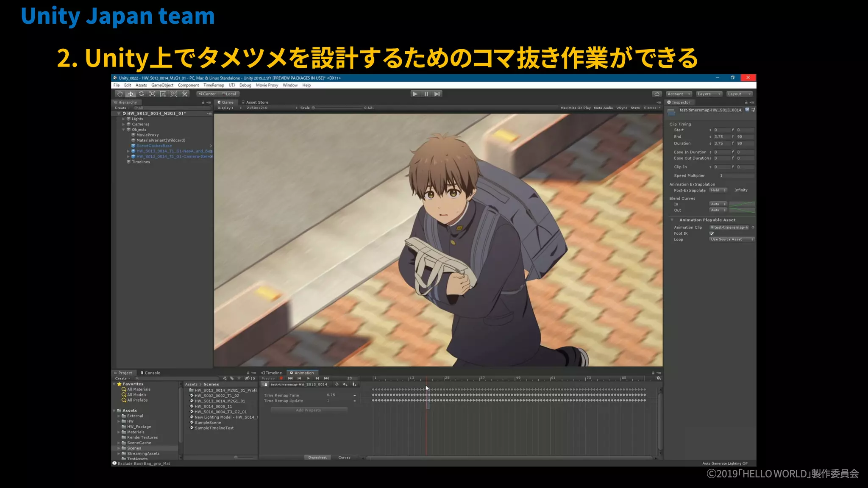Toggle the Hierarchy panel lock icon
Screen dimensions: 868x488
203,103
